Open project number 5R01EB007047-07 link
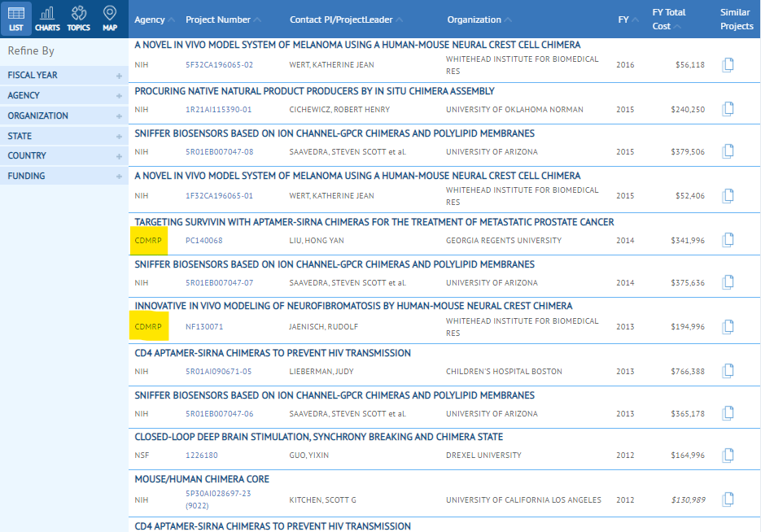Viewport: 761px width, 532px height. [x=220, y=283]
